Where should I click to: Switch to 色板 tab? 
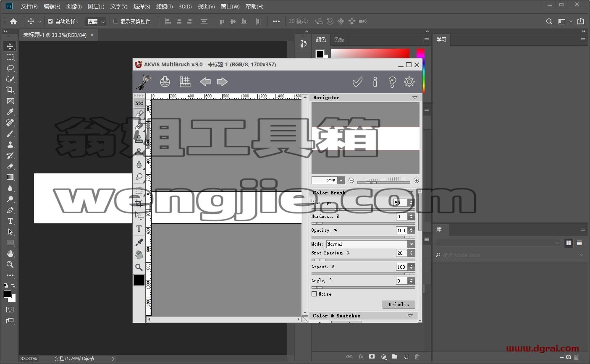coord(339,39)
